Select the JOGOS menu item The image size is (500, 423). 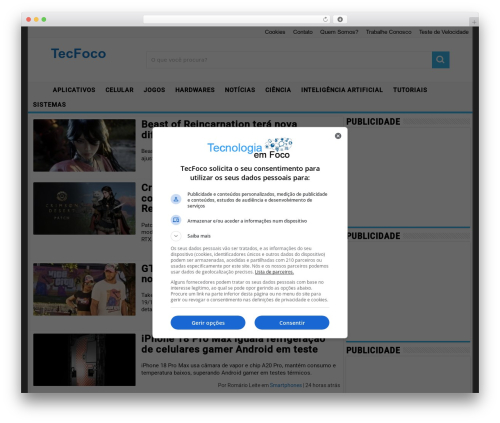[x=154, y=90]
